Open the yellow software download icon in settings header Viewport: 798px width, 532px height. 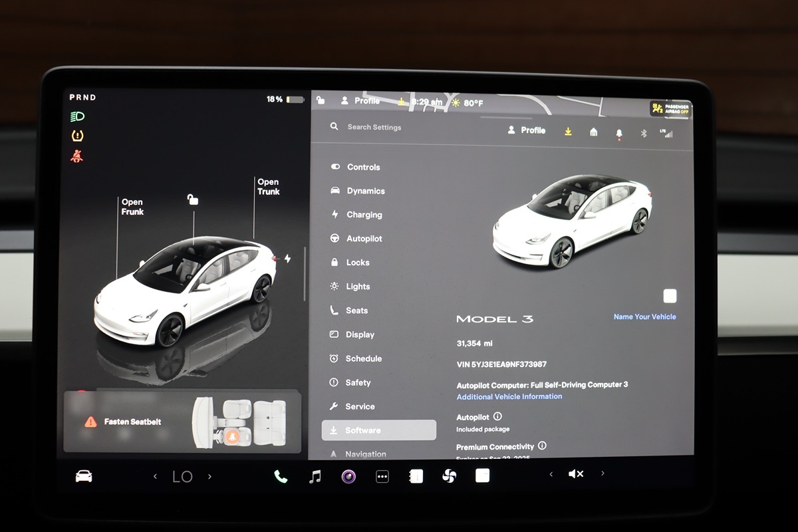click(568, 132)
